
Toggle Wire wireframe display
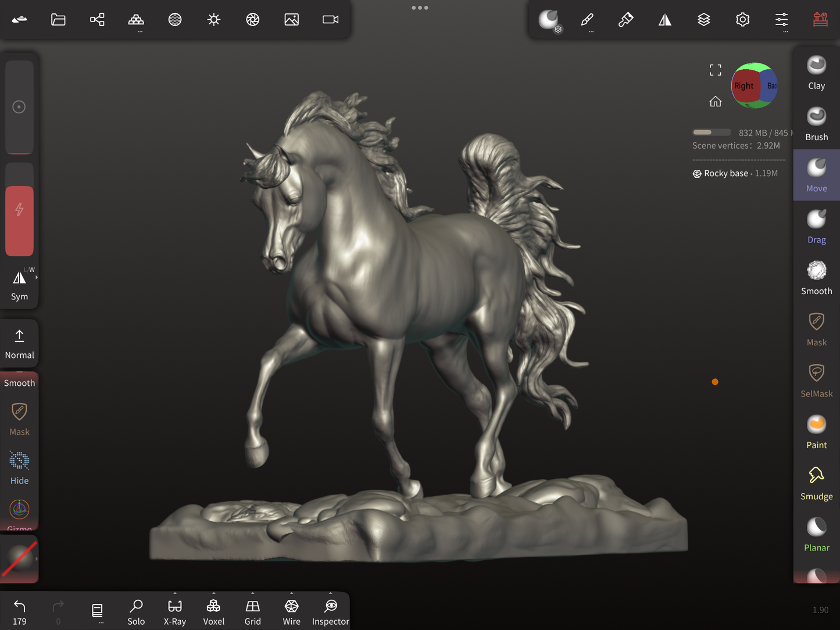pyautogui.click(x=291, y=611)
